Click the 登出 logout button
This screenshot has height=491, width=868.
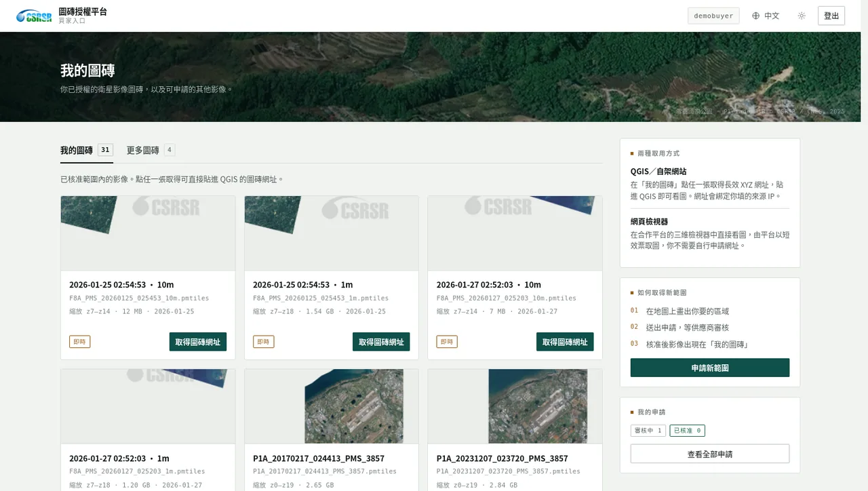point(831,16)
